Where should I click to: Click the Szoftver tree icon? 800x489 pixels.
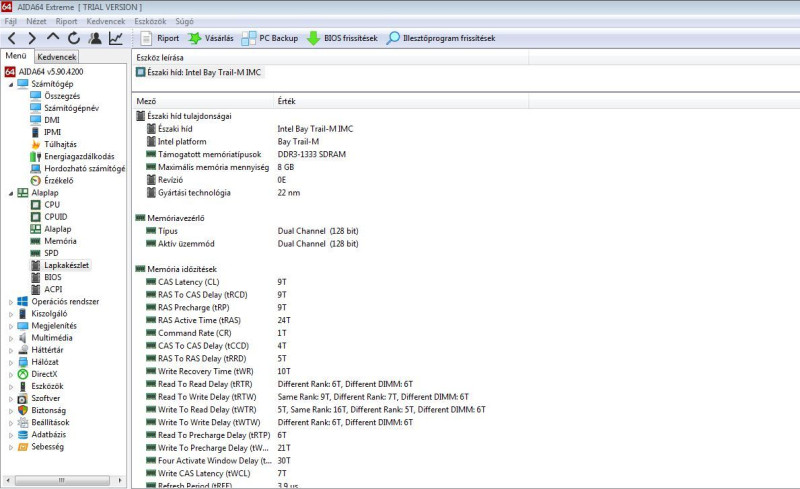[22, 399]
